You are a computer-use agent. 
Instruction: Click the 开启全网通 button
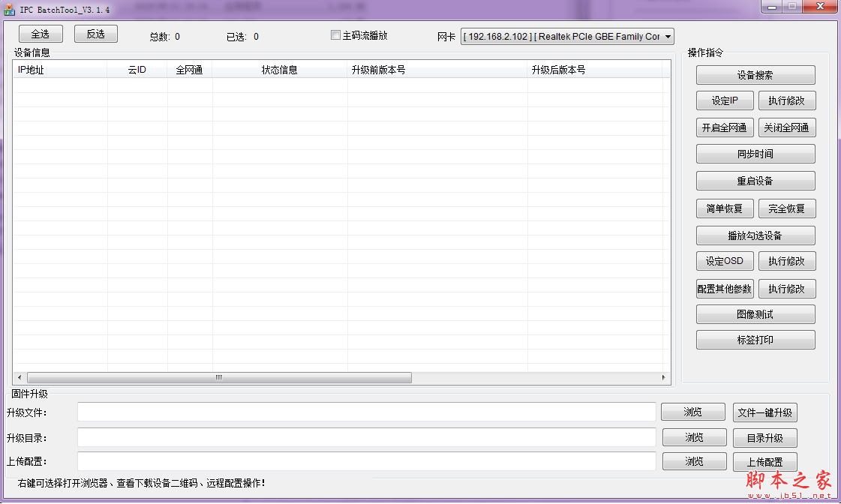point(725,127)
